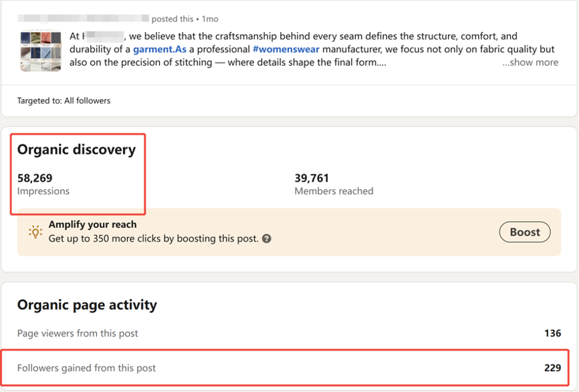Image resolution: width=579 pixels, height=392 pixels.
Task: Click the "Get up to 350 more clicks" text
Action: 153,238
